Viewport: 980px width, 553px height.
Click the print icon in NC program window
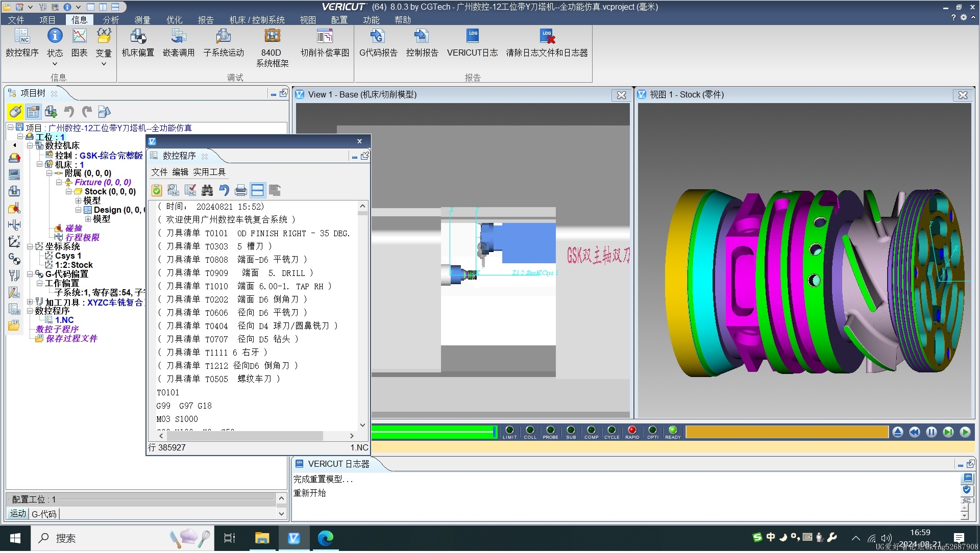[241, 191]
